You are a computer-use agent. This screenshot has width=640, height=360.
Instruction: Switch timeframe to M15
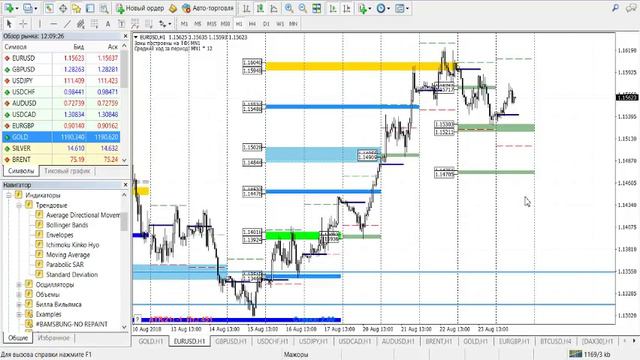(x=211, y=24)
